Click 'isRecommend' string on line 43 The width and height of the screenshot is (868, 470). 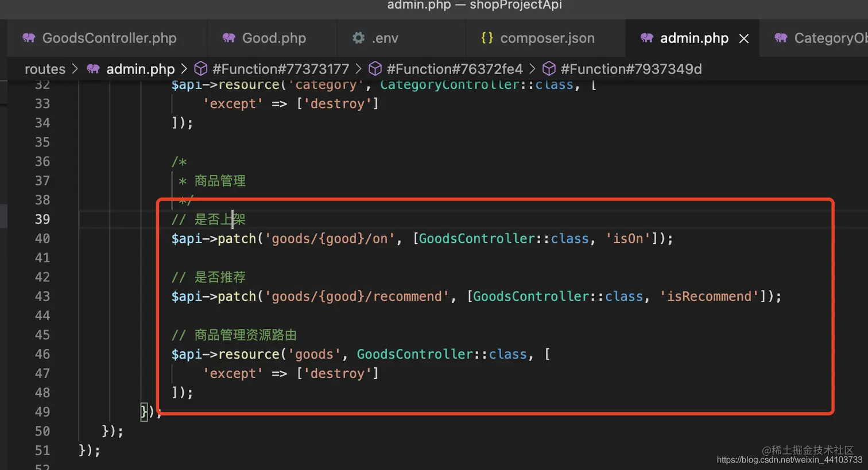(710, 297)
